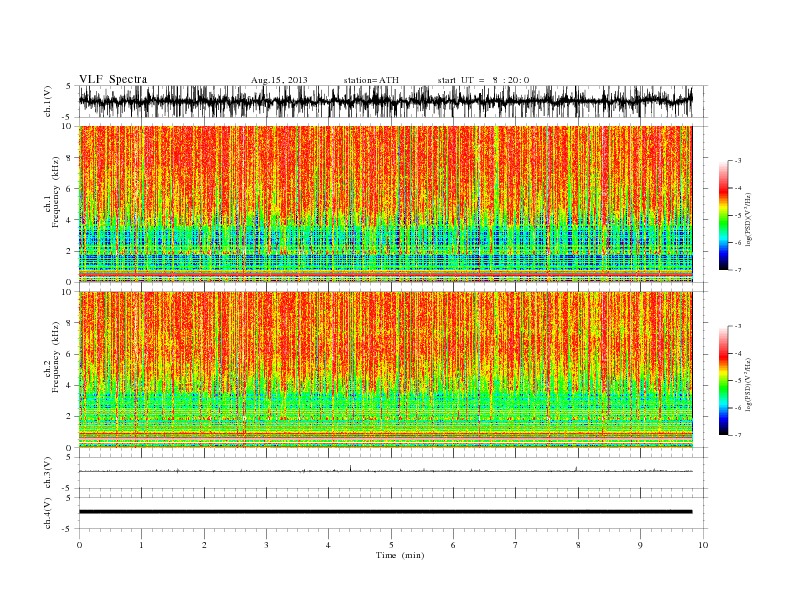The width and height of the screenshot is (792, 612).
Task: Click the -7 tick on ch.1 color bar
Action: (738, 270)
